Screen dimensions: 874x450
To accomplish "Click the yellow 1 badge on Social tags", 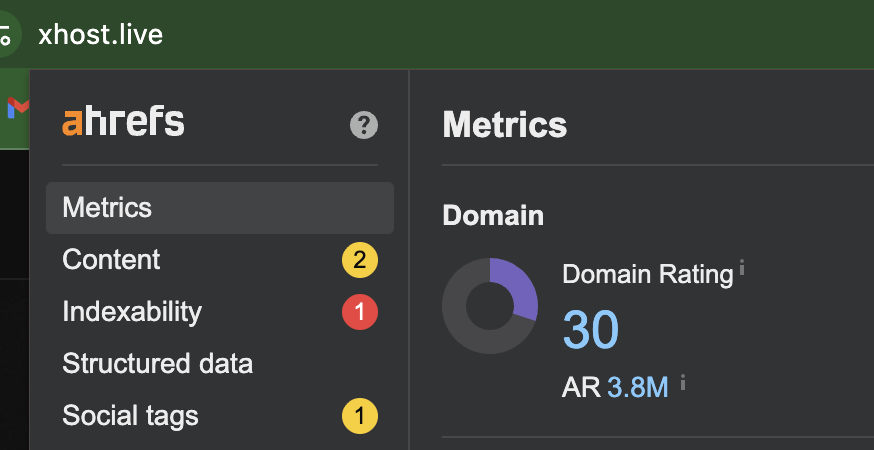I will tap(360, 416).
